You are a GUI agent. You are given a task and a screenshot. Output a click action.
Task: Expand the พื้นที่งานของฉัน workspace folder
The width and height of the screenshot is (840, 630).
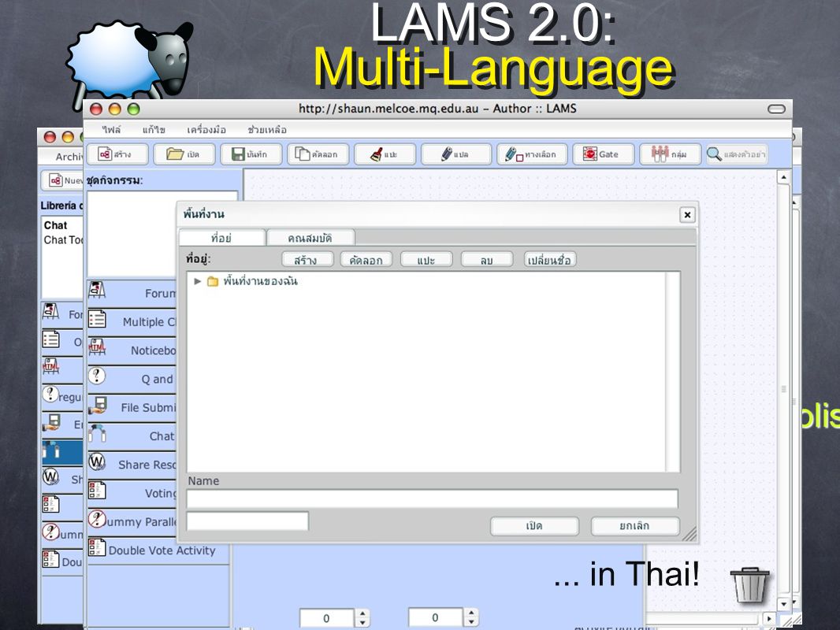pos(197,281)
